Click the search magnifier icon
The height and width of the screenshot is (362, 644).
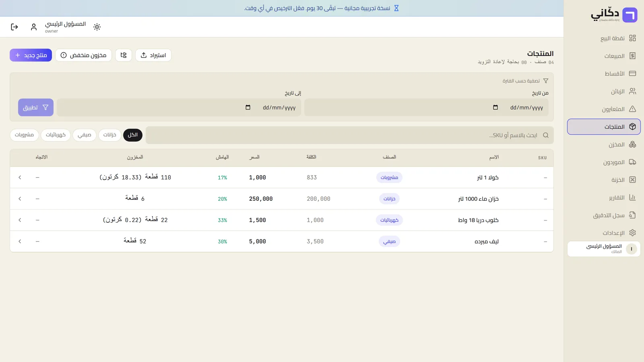coord(546,135)
